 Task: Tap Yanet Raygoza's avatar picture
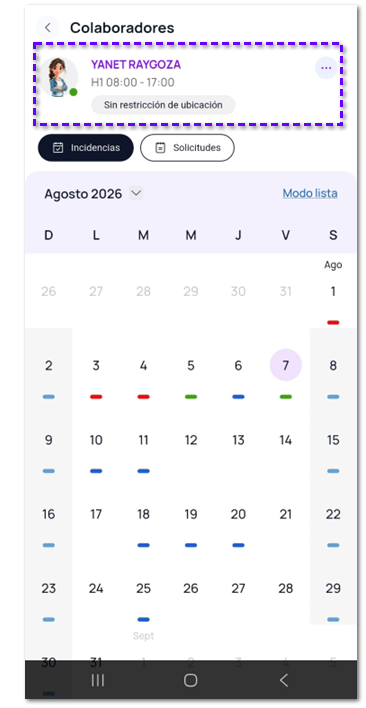(59, 77)
